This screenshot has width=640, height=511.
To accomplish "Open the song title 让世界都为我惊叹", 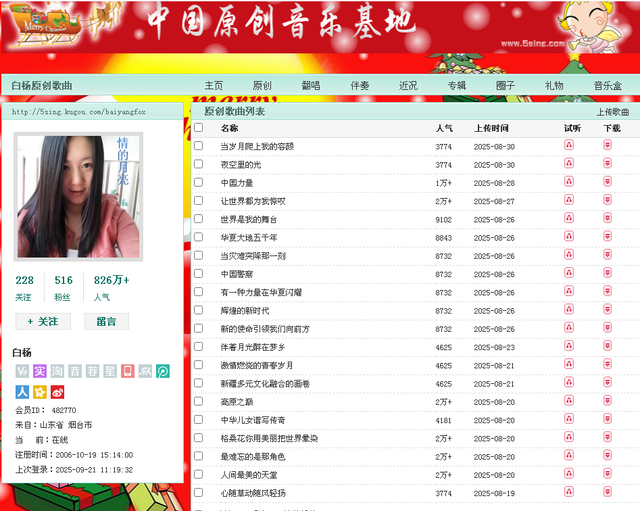I will [x=253, y=201].
